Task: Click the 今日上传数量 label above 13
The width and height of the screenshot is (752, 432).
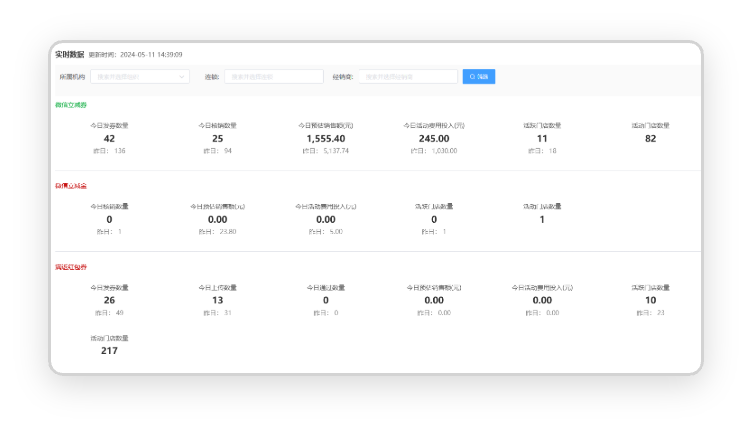Action: (218, 288)
